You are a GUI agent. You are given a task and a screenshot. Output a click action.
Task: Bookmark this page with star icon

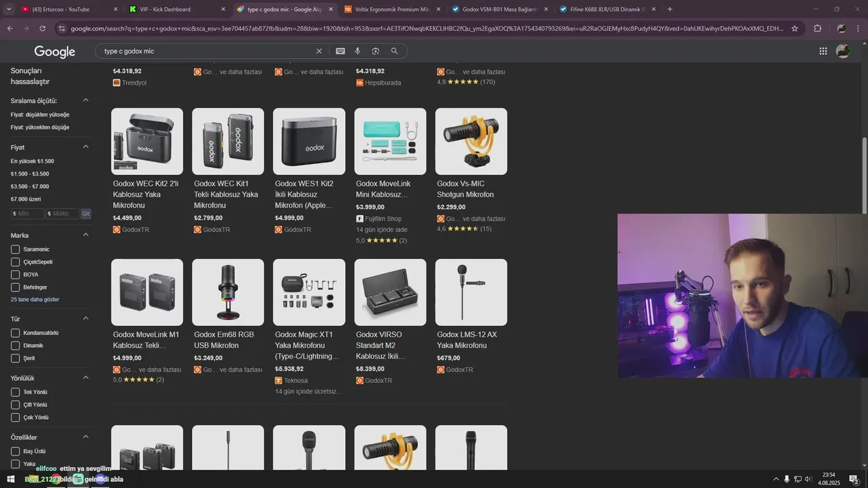795,28
